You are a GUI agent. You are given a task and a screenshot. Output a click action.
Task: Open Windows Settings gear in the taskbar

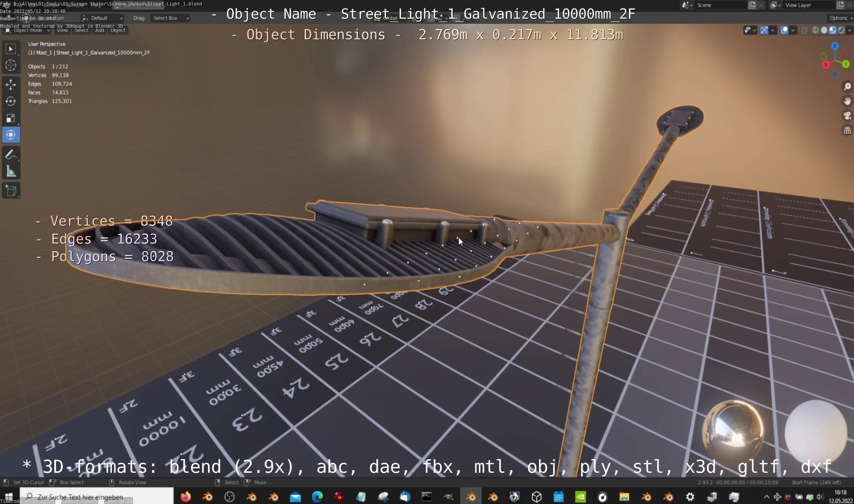pos(690,497)
